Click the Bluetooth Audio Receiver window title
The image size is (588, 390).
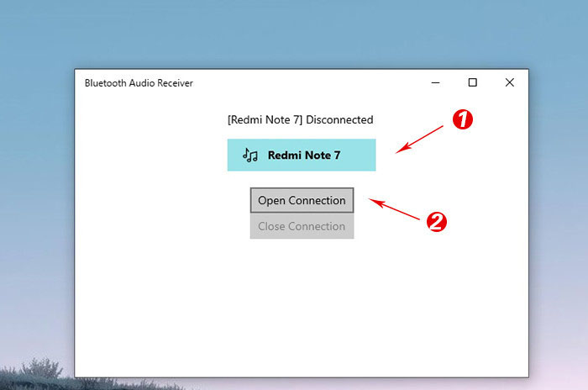click(x=139, y=83)
